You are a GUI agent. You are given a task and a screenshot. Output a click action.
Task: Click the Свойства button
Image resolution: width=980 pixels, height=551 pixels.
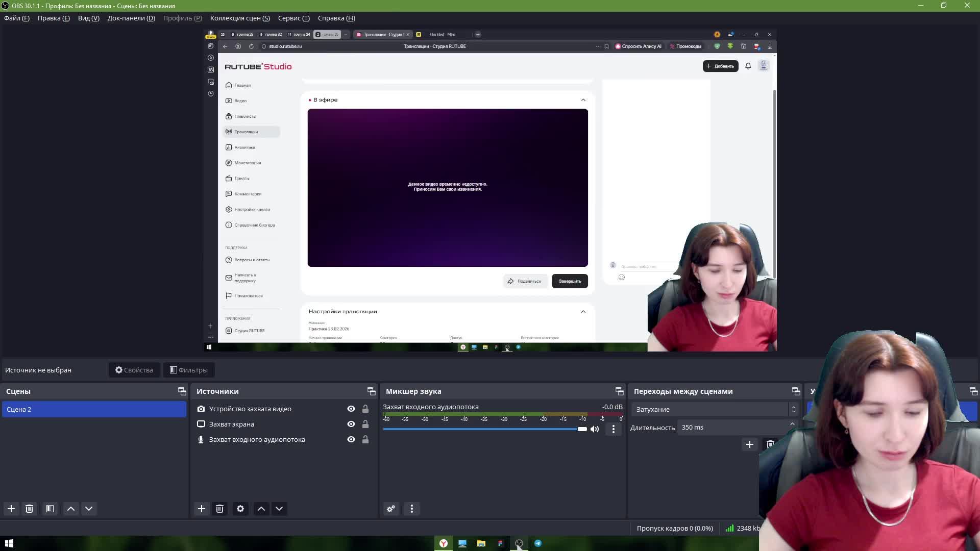point(134,370)
